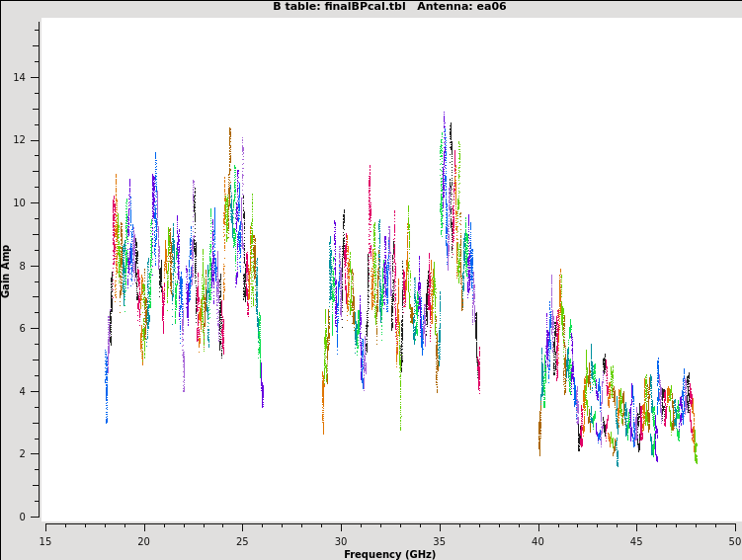742x560 pixels.
Task: Click the x-axis tick label 50
Action: 734,541
